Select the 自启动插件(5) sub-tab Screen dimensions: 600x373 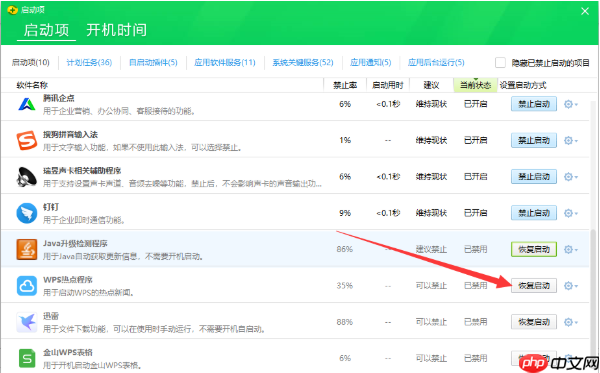click(153, 62)
